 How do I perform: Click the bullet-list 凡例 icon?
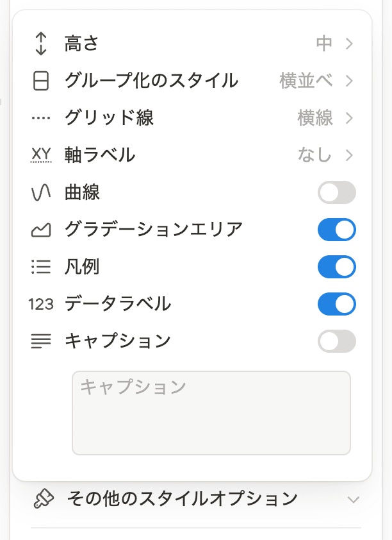tap(41, 267)
